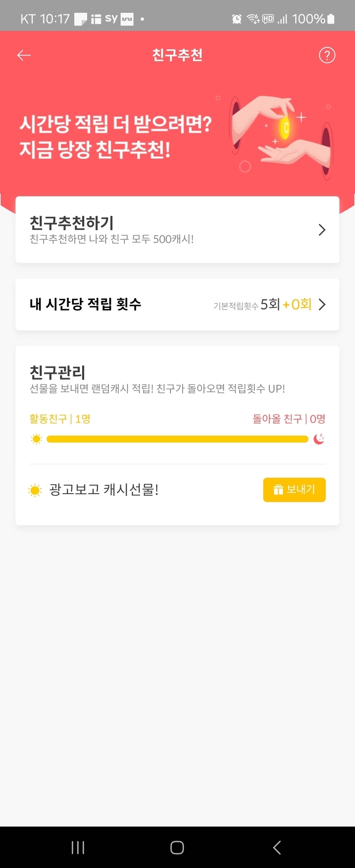Select 돌아올 친구 0명 label
The height and width of the screenshot is (868, 355).
(x=289, y=418)
